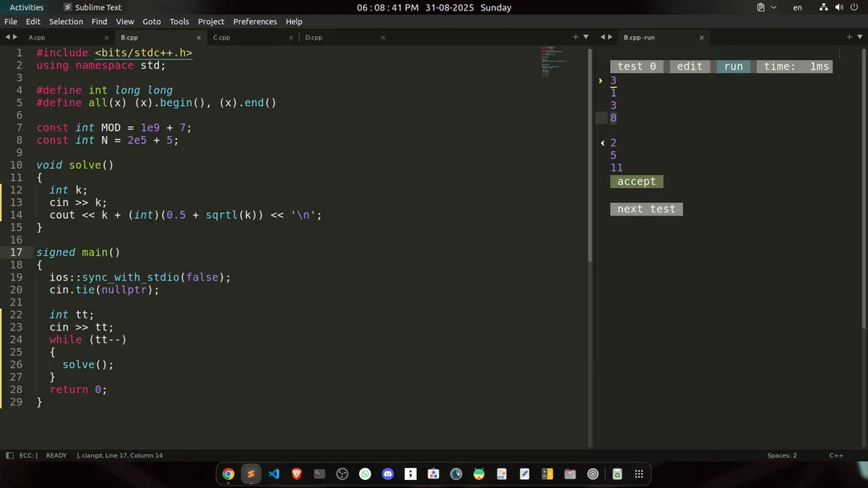
Task: Open Brave browser from the dock
Action: point(297,474)
